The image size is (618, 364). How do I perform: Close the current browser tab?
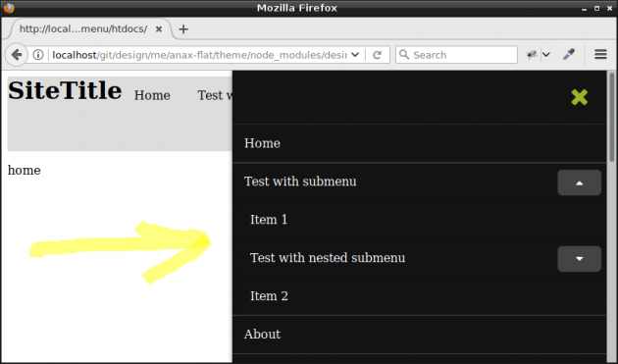pos(159,29)
